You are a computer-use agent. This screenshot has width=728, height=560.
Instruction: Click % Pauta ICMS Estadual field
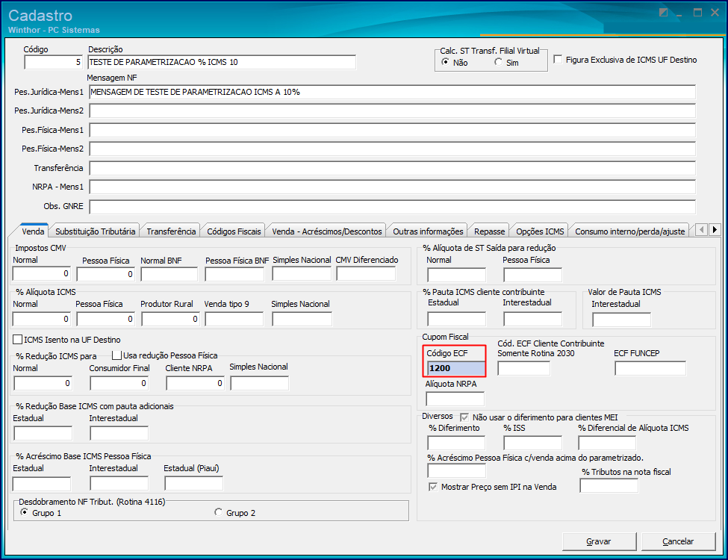(x=456, y=319)
